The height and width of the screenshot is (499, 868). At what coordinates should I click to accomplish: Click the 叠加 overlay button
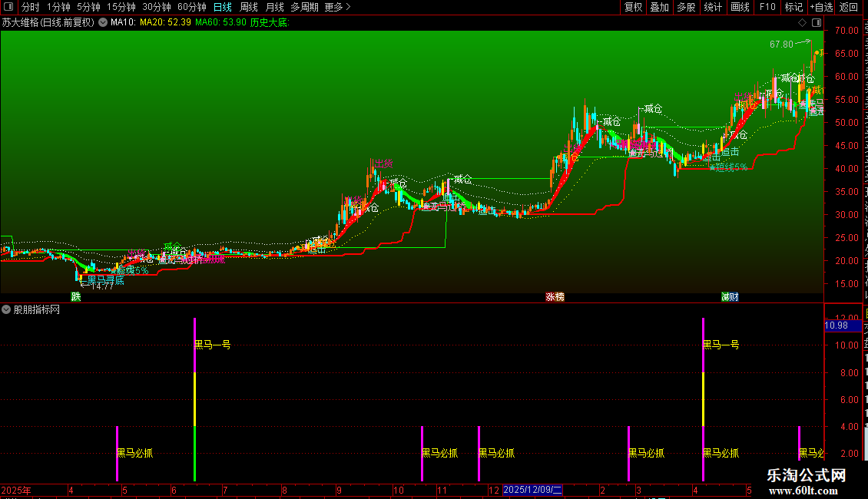pyautogui.click(x=659, y=7)
